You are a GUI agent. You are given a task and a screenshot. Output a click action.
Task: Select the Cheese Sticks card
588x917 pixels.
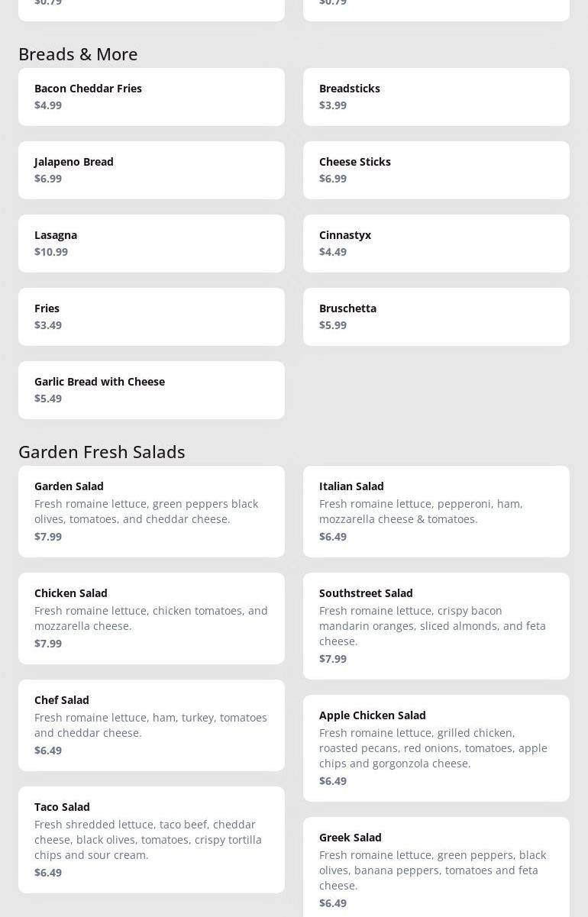tap(436, 170)
